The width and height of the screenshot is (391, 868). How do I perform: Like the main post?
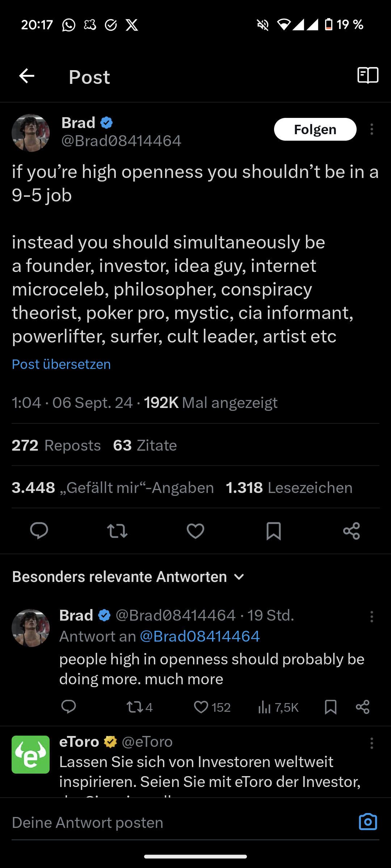click(195, 531)
